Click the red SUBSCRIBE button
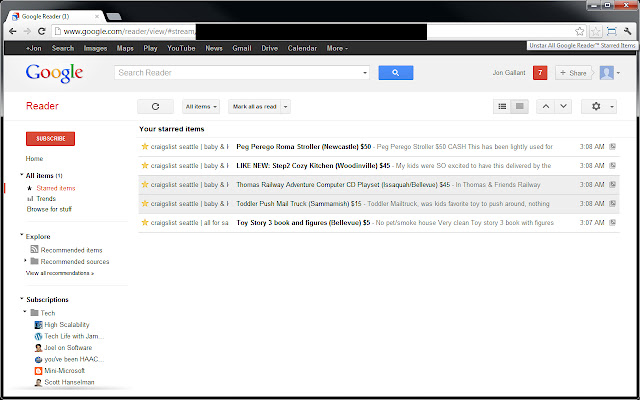The height and width of the screenshot is (400, 640). tap(51, 139)
